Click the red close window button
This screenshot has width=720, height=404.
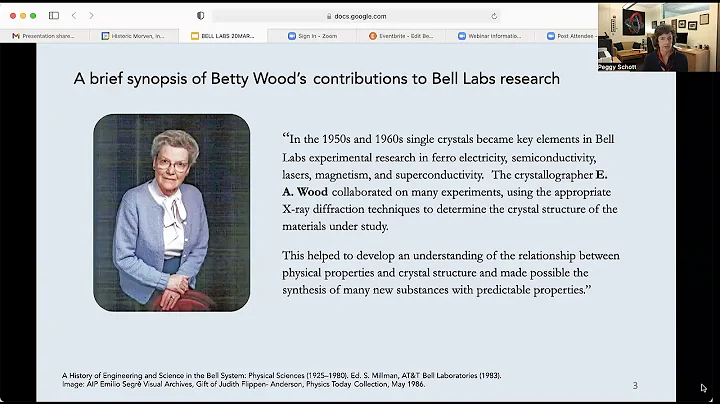(13, 16)
